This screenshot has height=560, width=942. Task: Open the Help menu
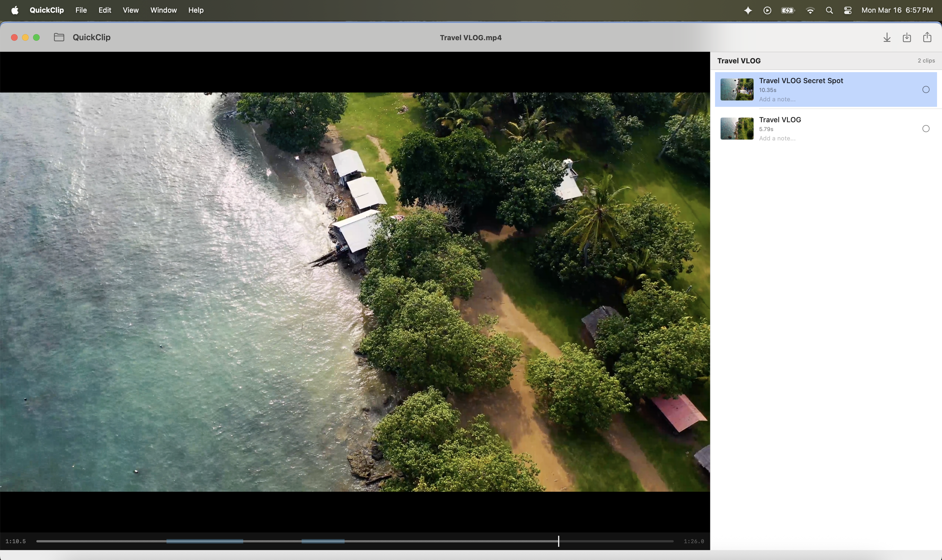point(196,10)
